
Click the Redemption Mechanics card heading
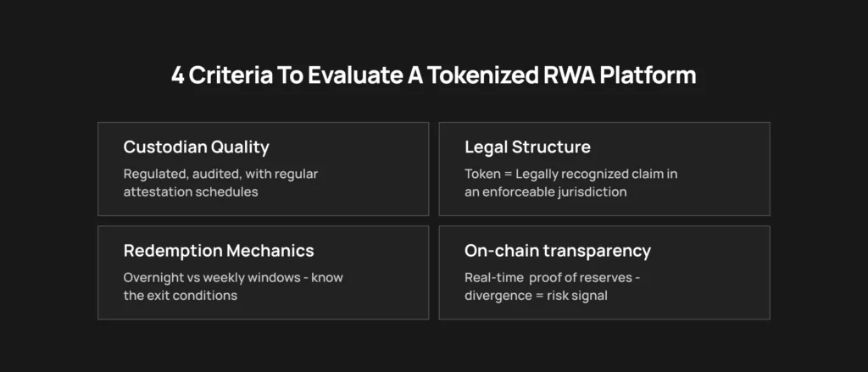219,251
